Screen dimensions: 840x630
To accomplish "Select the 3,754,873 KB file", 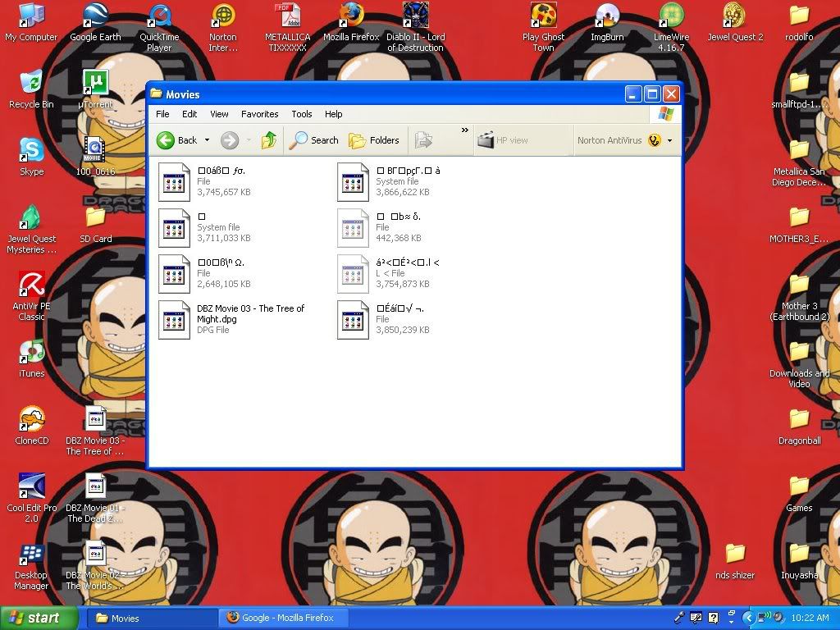I will 353,274.
